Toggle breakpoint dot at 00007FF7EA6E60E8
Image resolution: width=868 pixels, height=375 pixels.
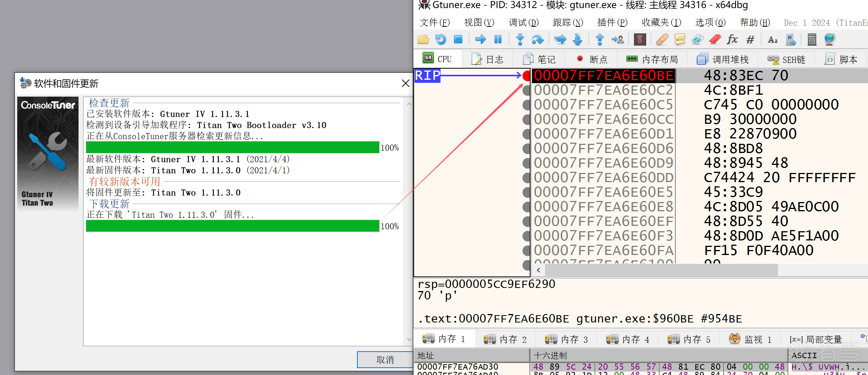[x=527, y=207]
